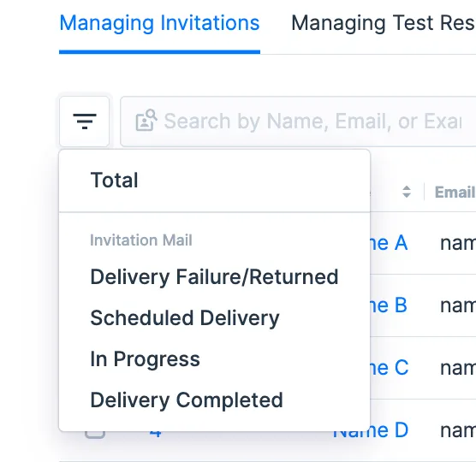Select In Progress filter option
476x462 pixels.
(145, 359)
